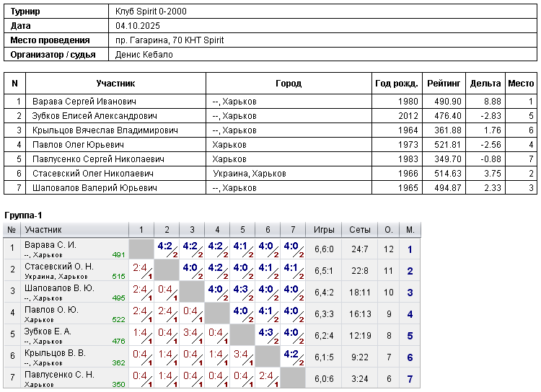Open Стасевский О. Н. in group table
541x392 pixels.
point(59,267)
